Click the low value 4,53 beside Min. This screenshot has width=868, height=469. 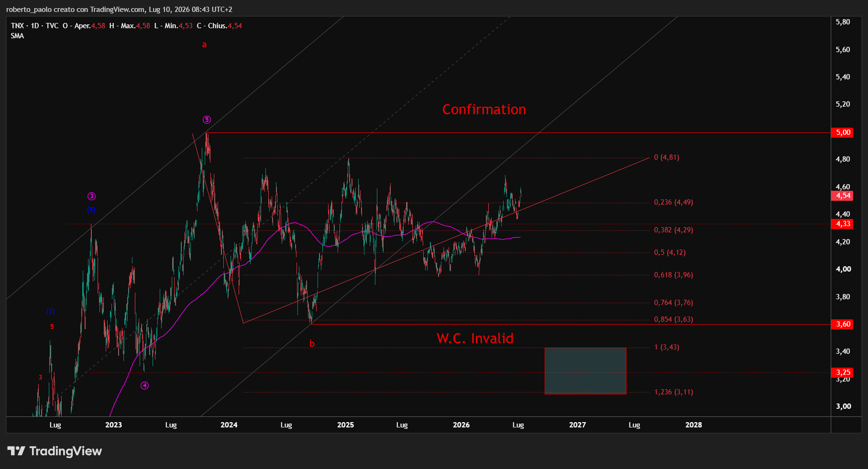tap(186, 26)
